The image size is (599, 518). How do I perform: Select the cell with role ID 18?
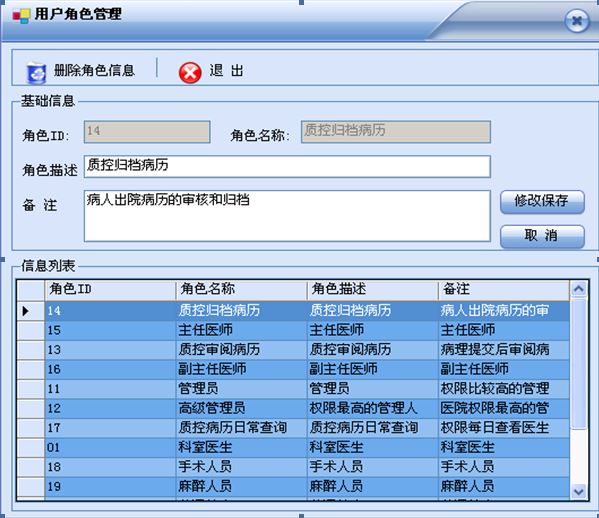click(110, 467)
